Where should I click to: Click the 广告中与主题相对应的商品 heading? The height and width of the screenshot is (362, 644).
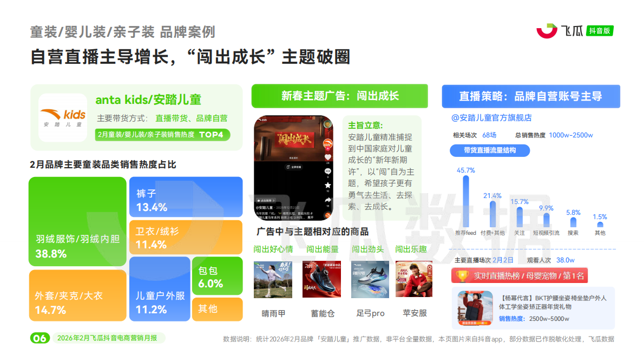click(313, 232)
